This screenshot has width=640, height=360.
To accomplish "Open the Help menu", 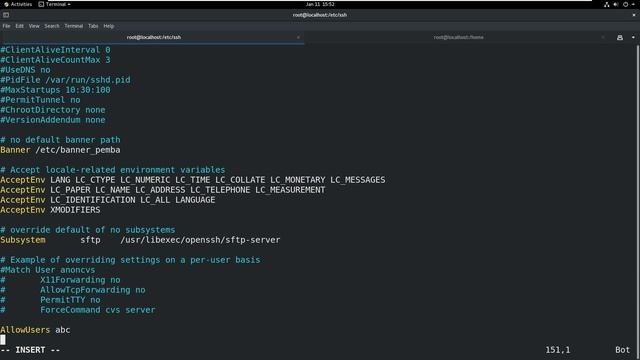I will pyautogui.click(x=109, y=26).
